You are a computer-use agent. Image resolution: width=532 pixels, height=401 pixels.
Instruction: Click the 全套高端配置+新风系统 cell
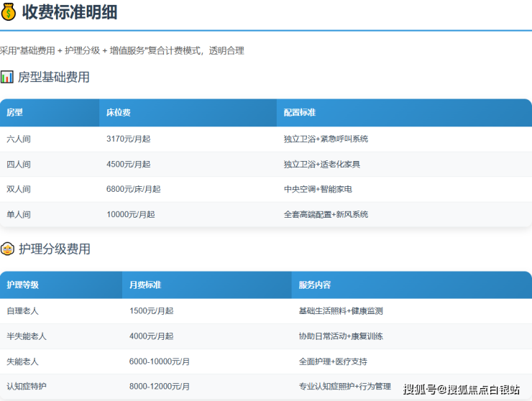pos(326,215)
